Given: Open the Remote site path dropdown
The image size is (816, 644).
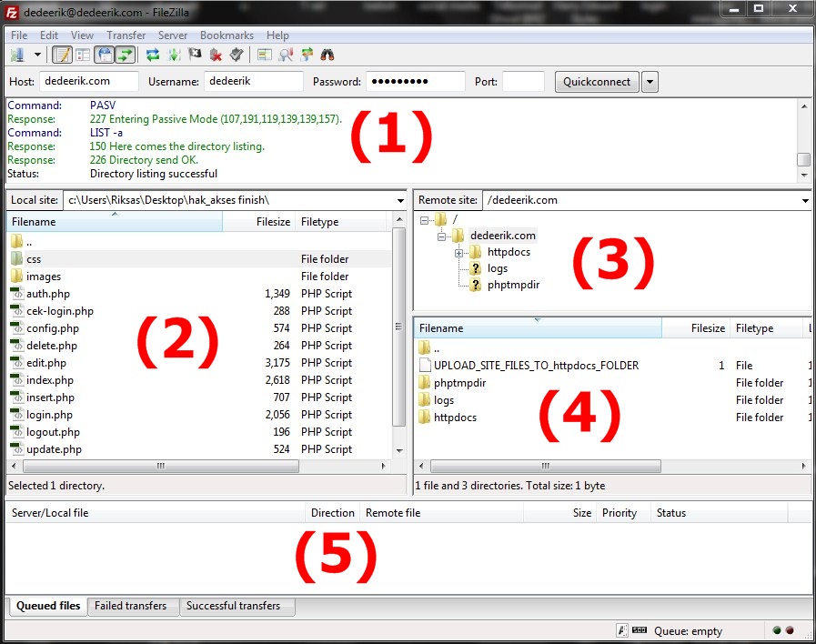Looking at the screenshot, I should pyautogui.click(x=805, y=200).
